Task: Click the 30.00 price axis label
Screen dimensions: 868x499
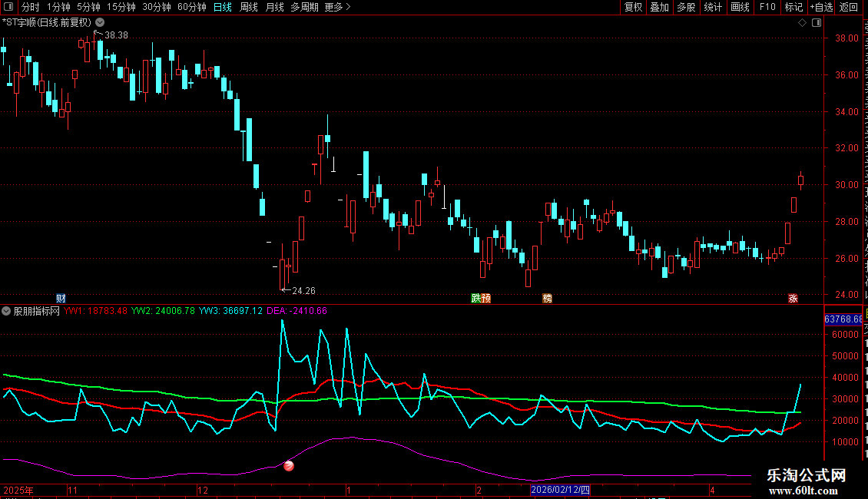Action: click(846, 185)
